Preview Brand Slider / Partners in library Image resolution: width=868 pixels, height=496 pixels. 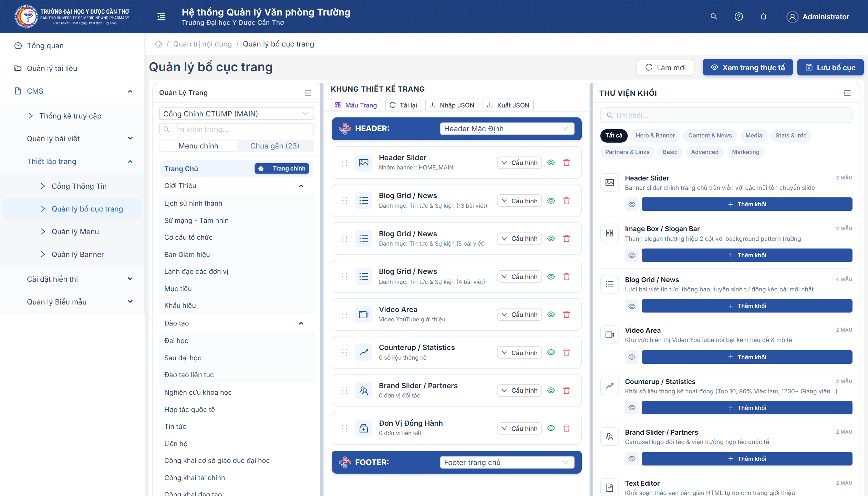632,458
